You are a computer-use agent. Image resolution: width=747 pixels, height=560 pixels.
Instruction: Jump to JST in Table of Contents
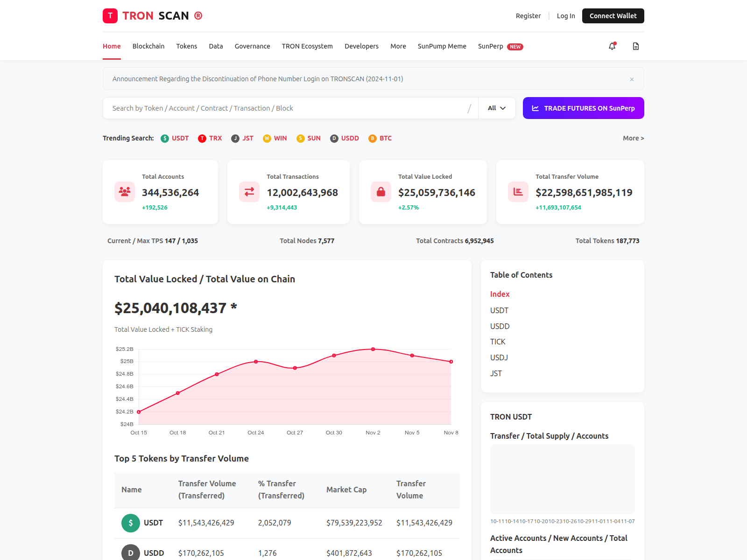click(x=496, y=373)
